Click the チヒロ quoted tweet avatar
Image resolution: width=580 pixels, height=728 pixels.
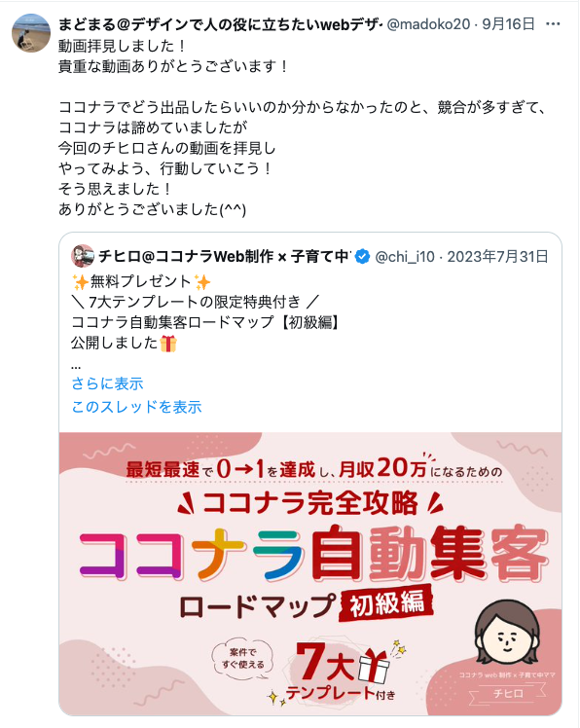[82, 256]
